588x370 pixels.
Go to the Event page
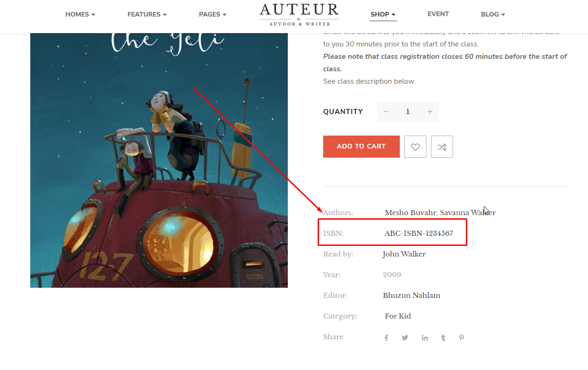coord(438,14)
